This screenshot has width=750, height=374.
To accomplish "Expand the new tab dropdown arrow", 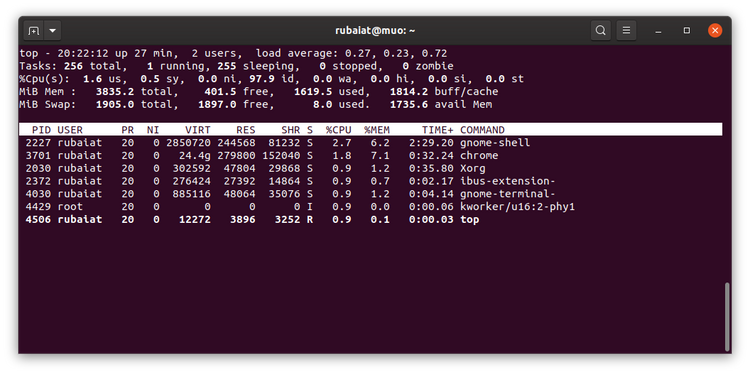I will point(53,31).
